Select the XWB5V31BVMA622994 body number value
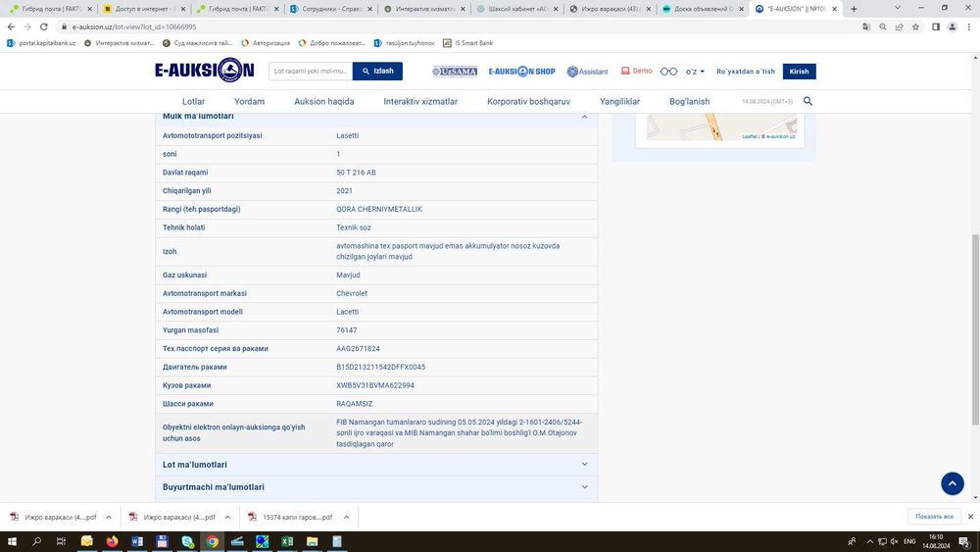 (x=375, y=385)
